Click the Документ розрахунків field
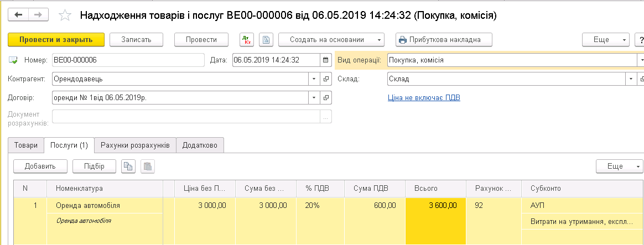This screenshot has height=245, width=644. [x=186, y=117]
